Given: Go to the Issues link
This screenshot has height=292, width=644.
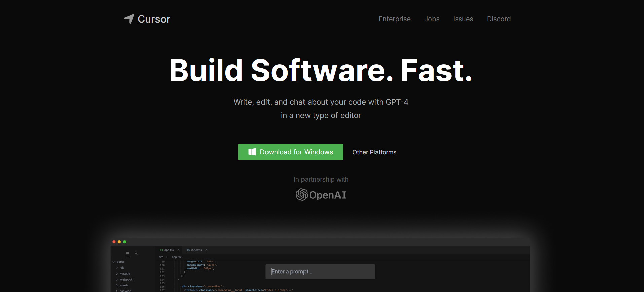Looking at the screenshot, I should (x=463, y=19).
